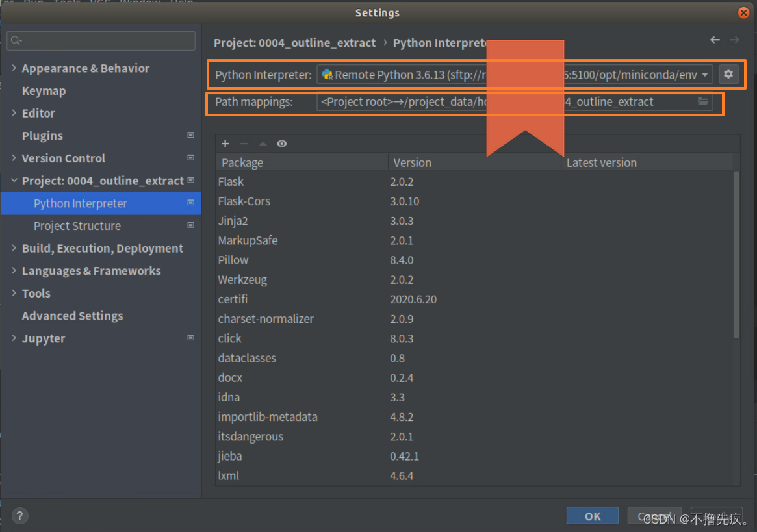Click the Remote Python interpreter icon
This screenshot has height=532, width=757.
coord(327,75)
